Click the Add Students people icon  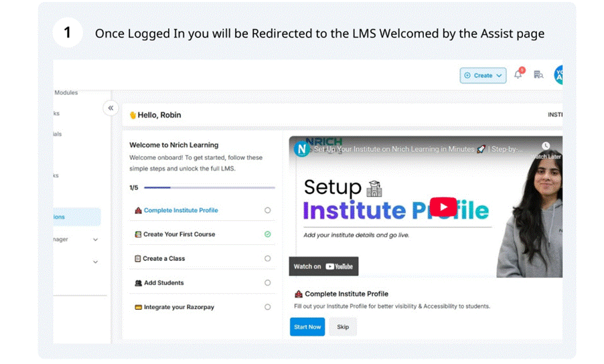pos(138,283)
